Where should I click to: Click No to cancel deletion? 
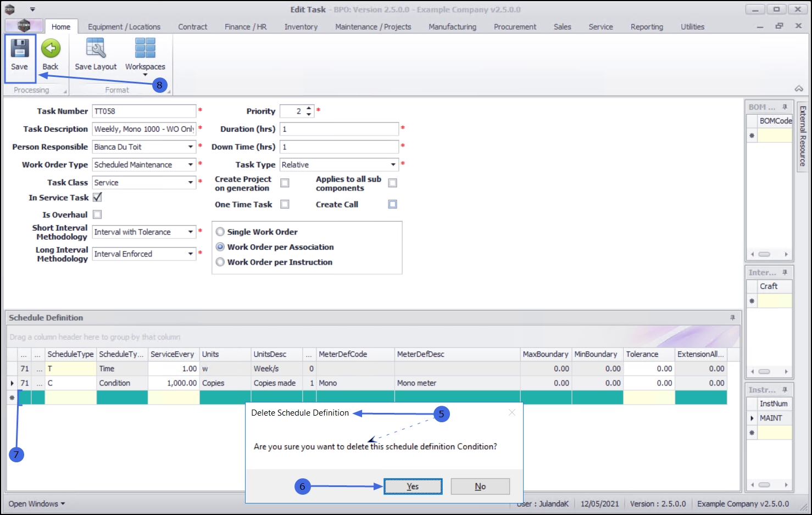coord(480,486)
